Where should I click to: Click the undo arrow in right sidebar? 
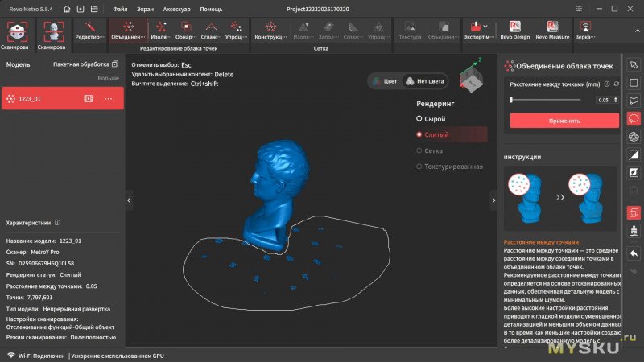coord(634,253)
